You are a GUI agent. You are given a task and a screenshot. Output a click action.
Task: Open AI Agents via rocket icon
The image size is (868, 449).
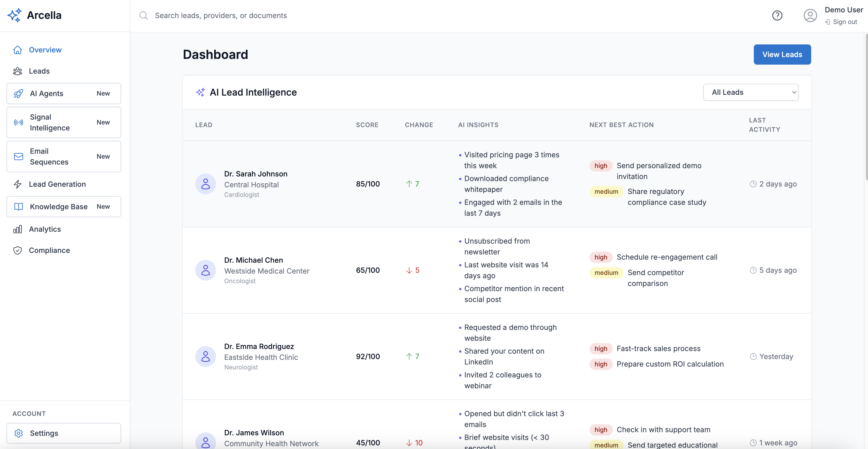pos(19,93)
